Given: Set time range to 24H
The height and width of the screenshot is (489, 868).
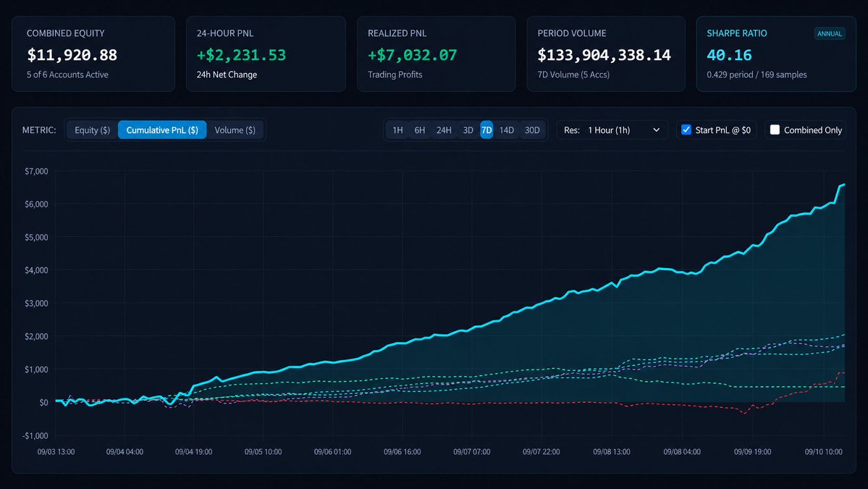Looking at the screenshot, I should point(444,130).
